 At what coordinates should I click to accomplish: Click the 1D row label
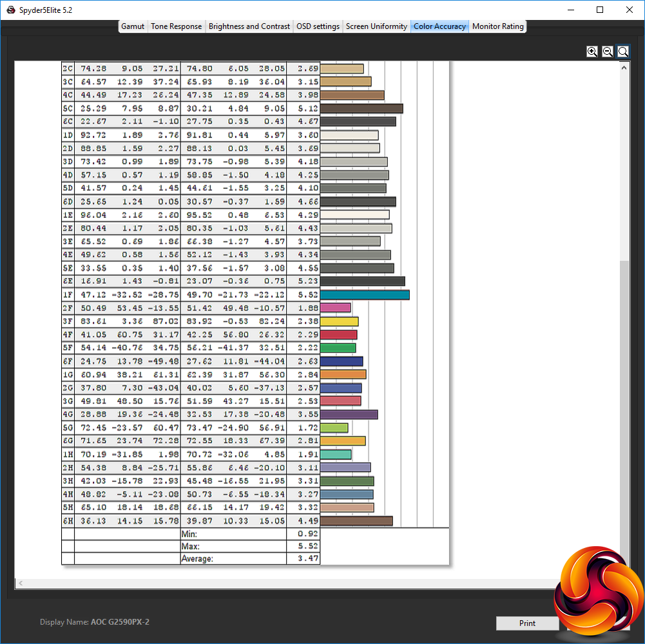tap(68, 135)
